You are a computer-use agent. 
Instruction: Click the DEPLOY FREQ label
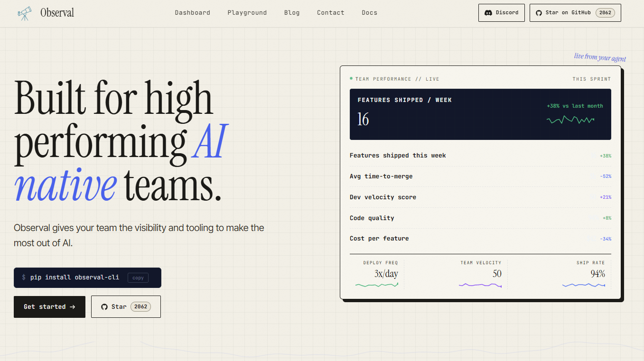(381, 263)
